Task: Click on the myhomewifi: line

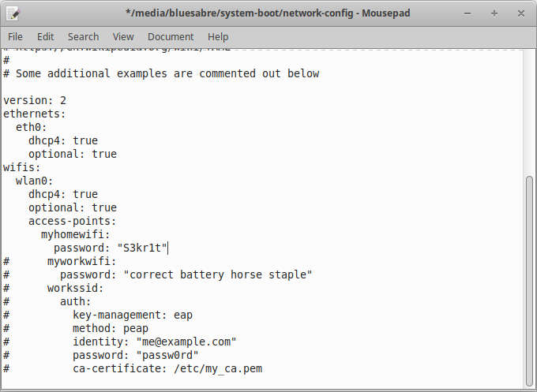Action: pos(75,235)
